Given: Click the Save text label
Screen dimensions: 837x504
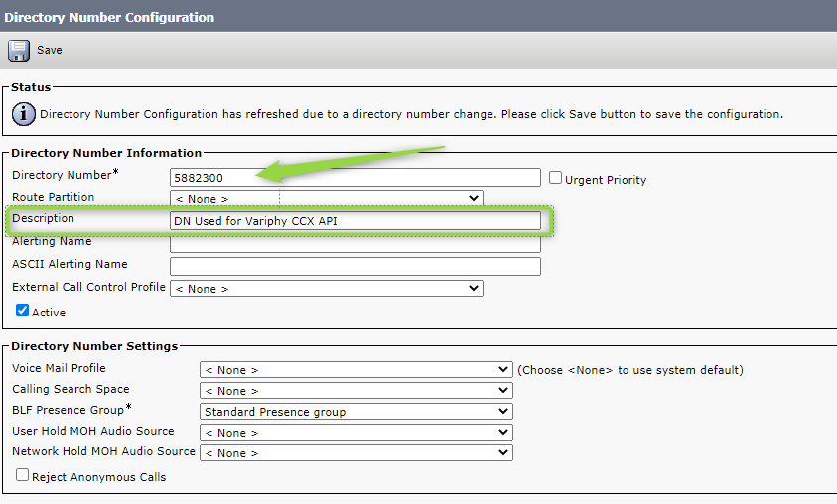Looking at the screenshot, I should tap(49, 50).
